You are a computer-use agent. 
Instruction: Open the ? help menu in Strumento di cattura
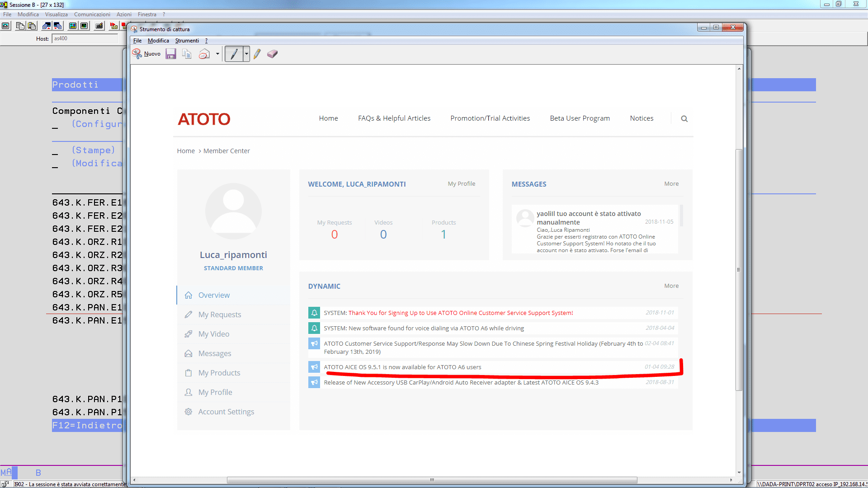tap(207, 41)
